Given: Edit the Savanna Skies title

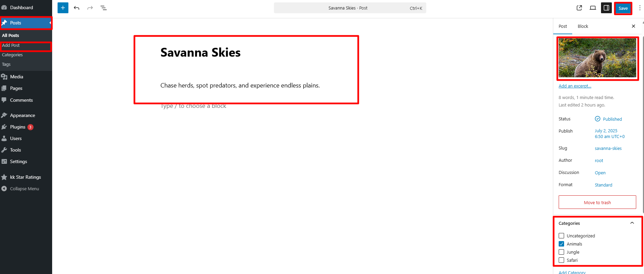Looking at the screenshot, I should pyautogui.click(x=200, y=53).
